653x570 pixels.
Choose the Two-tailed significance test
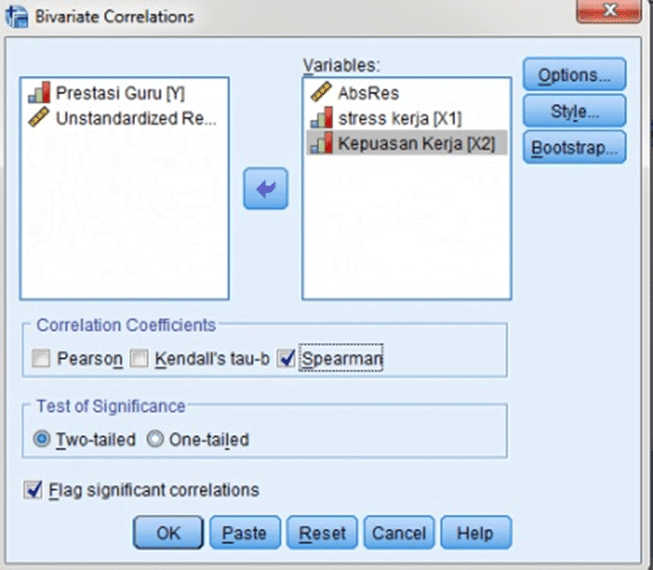click(x=42, y=439)
